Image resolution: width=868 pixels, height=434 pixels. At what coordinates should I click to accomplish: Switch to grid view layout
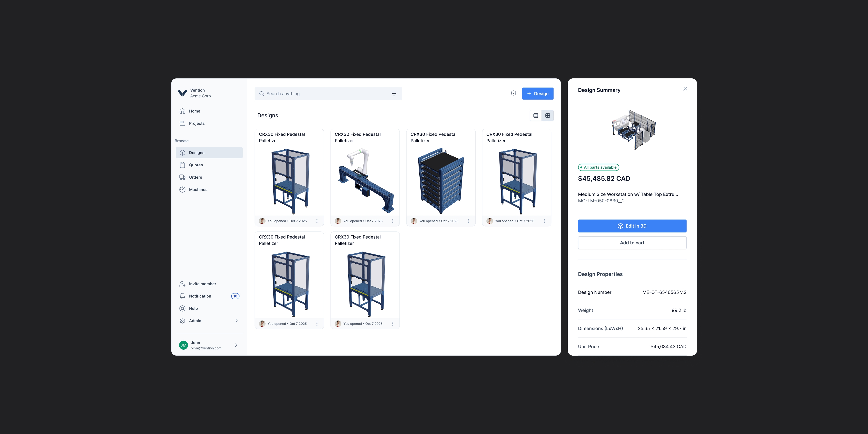548,115
